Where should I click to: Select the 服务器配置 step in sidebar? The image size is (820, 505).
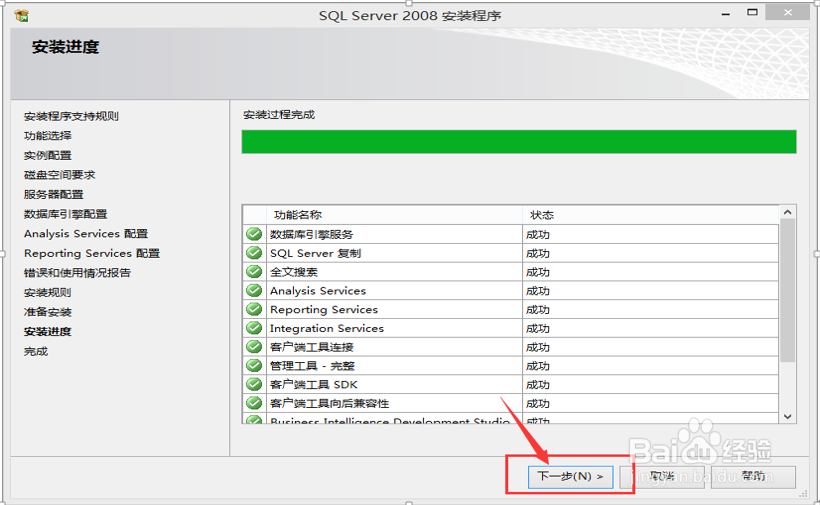[x=53, y=194]
